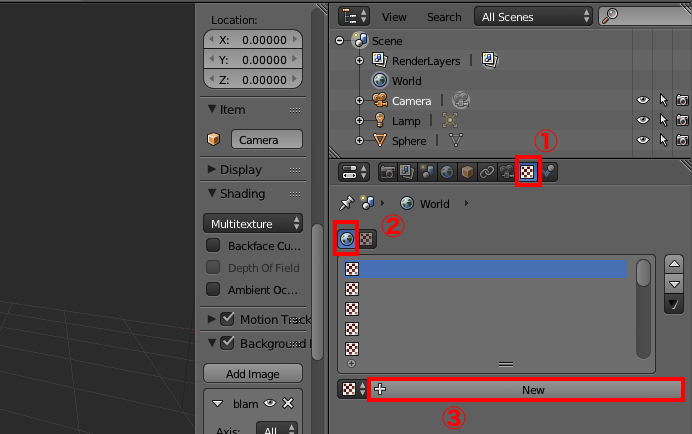Click the Location Z value field
This screenshot has width=692, height=434.
pos(253,79)
